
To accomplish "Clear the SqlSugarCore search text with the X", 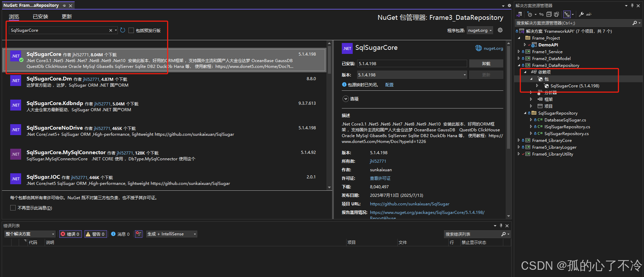I will point(110,30).
